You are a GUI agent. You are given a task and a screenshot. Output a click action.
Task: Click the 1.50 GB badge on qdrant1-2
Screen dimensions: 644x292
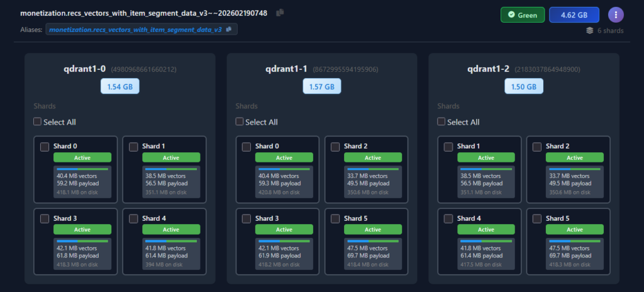(x=524, y=86)
